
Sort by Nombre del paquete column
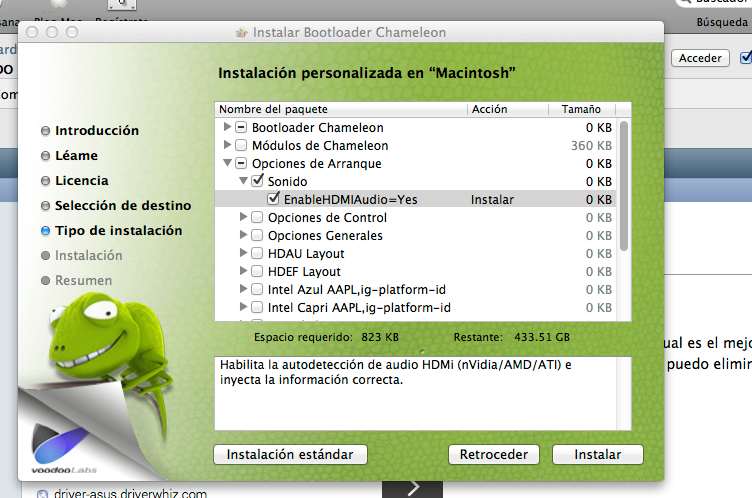coord(341,109)
